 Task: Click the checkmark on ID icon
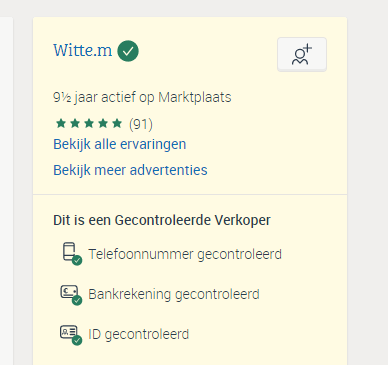[x=77, y=340]
